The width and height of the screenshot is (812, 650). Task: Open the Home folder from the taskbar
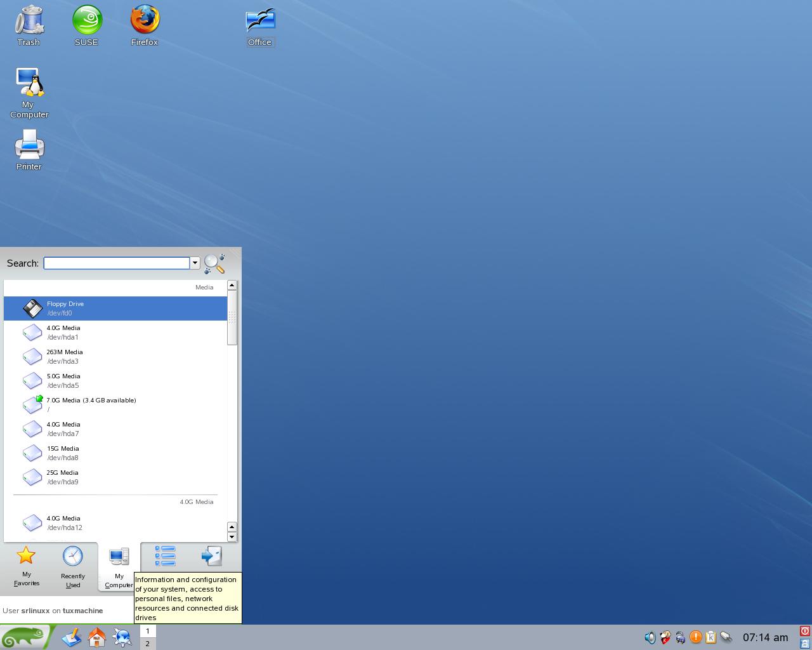97,637
